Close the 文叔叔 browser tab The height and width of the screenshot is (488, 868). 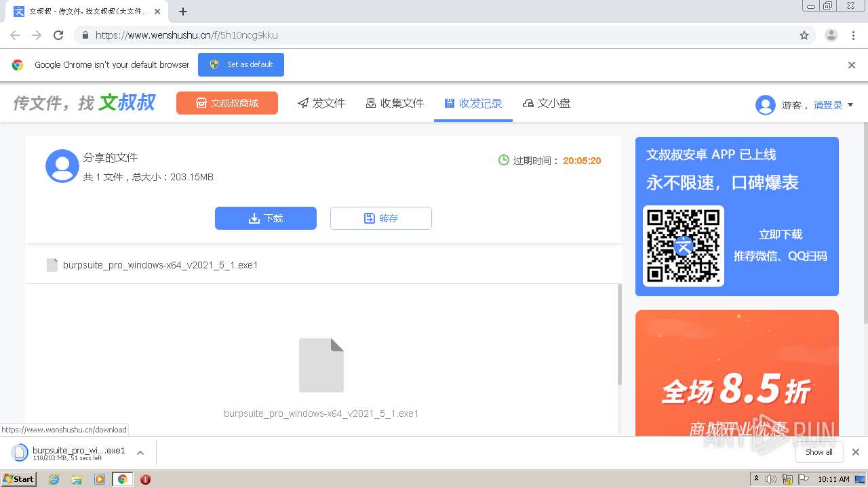(157, 12)
